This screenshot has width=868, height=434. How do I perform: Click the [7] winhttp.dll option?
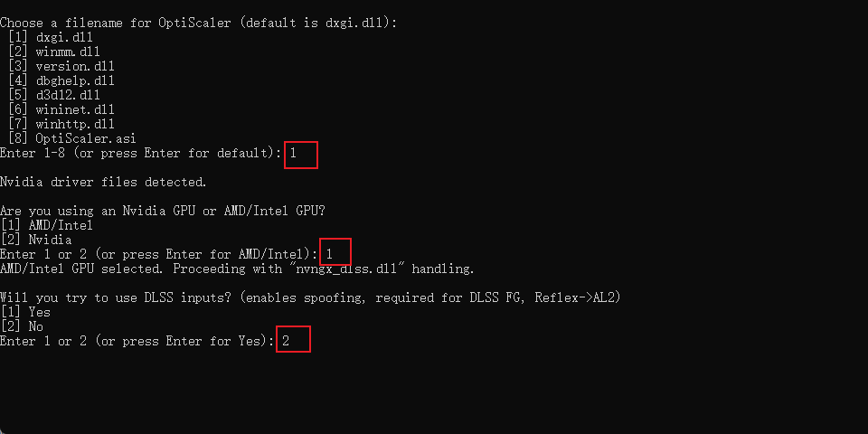click(61, 124)
